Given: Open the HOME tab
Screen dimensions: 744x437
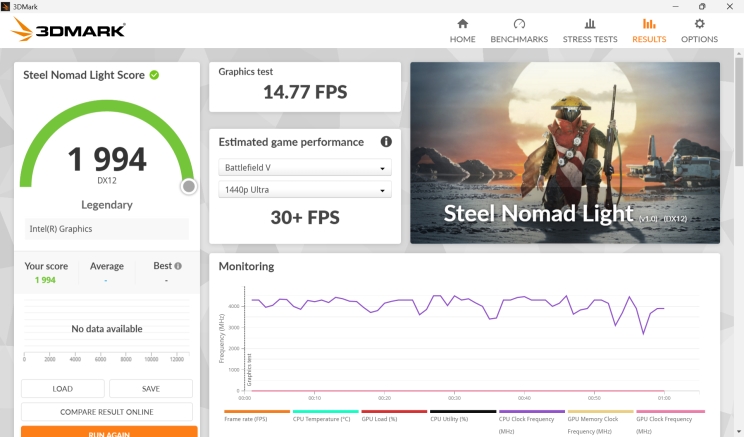Looking at the screenshot, I should pyautogui.click(x=463, y=31).
